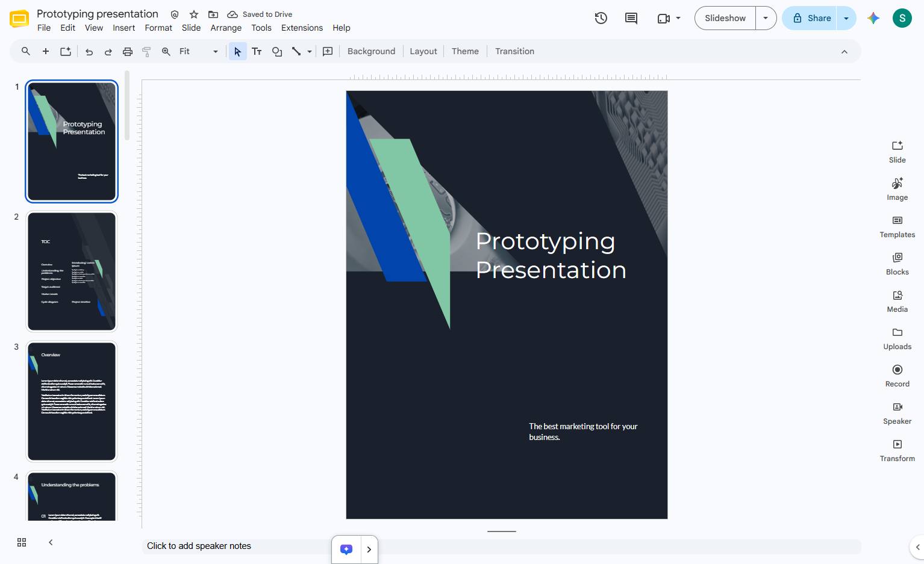
Task: Open the Meet dropdown arrow
Action: [678, 18]
